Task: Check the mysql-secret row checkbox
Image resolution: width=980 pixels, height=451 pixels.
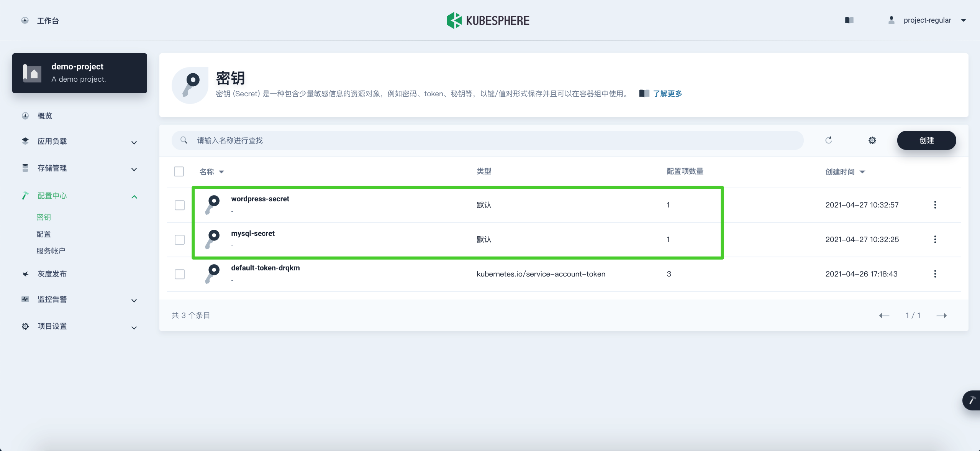Action: point(179,240)
